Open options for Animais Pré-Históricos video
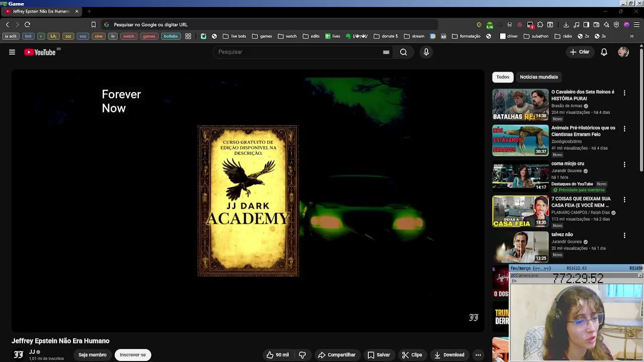The image size is (644, 362). (x=624, y=129)
